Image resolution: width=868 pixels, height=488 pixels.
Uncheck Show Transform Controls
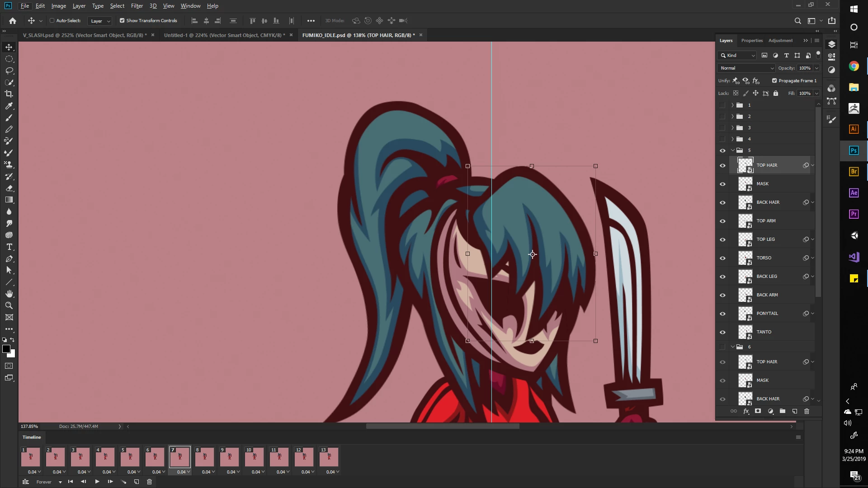coord(122,20)
